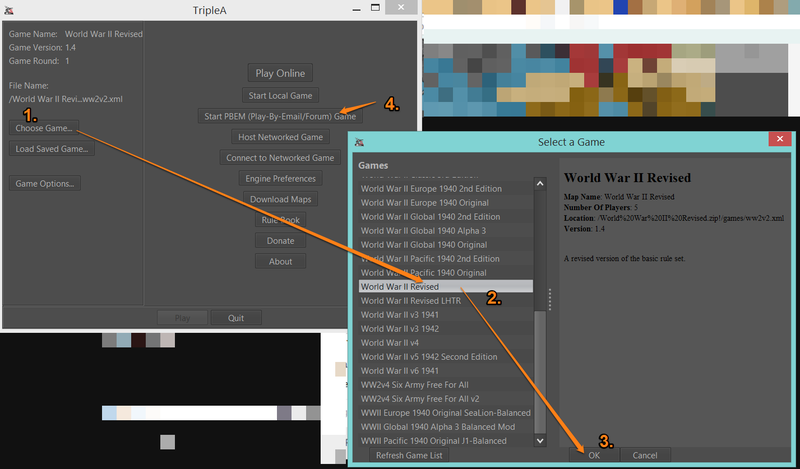This screenshot has width=800, height=469.
Task: Select World War II v5 1942 Second Edition
Action: pos(446,357)
